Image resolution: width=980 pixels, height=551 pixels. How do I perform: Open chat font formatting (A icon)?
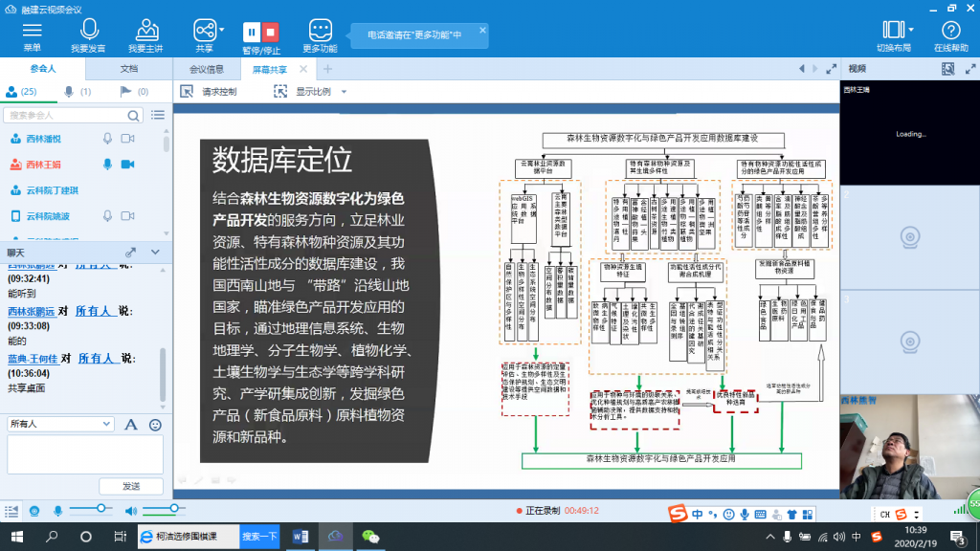(x=131, y=424)
